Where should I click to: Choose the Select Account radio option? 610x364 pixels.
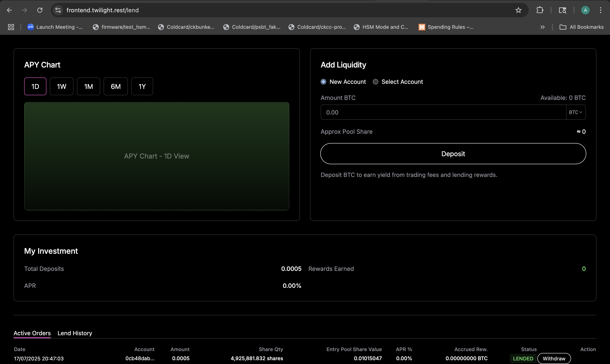click(x=375, y=82)
